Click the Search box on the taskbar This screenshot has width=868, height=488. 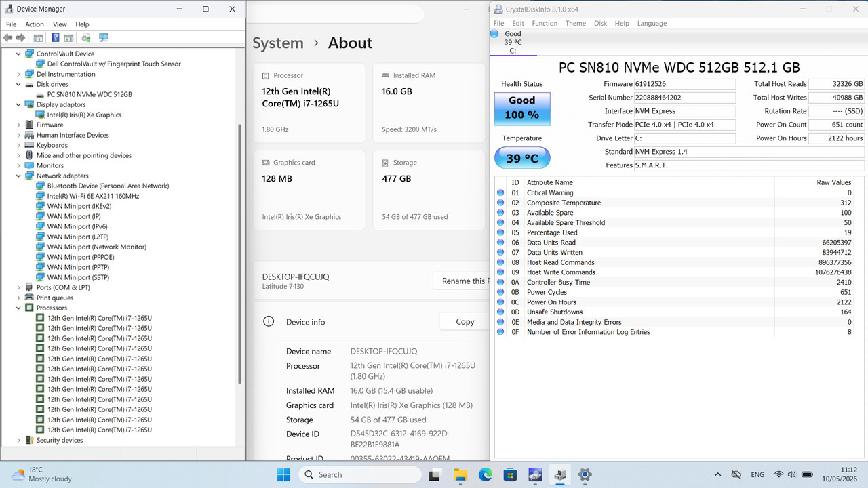pos(360,474)
